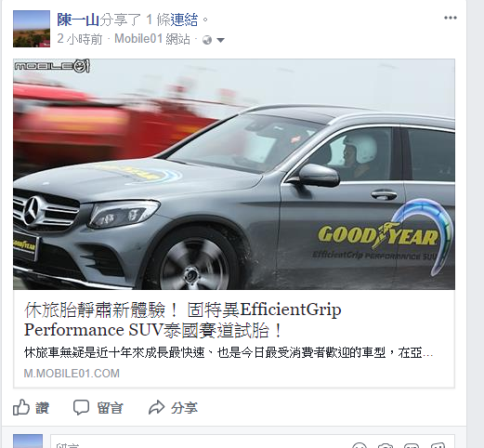The width and height of the screenshot is (484, 448).
Task: Click the comment speech bubble icon
Action: [81, 407]
